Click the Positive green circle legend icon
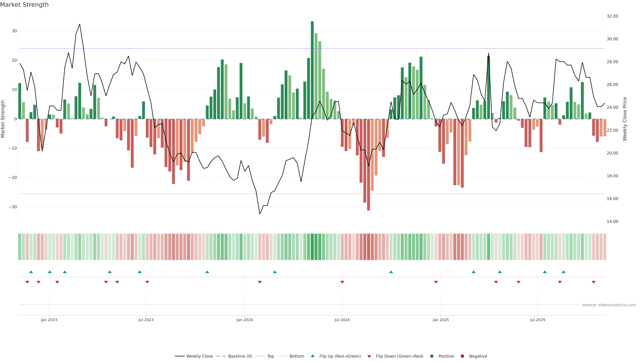 [x=432, y=356]
